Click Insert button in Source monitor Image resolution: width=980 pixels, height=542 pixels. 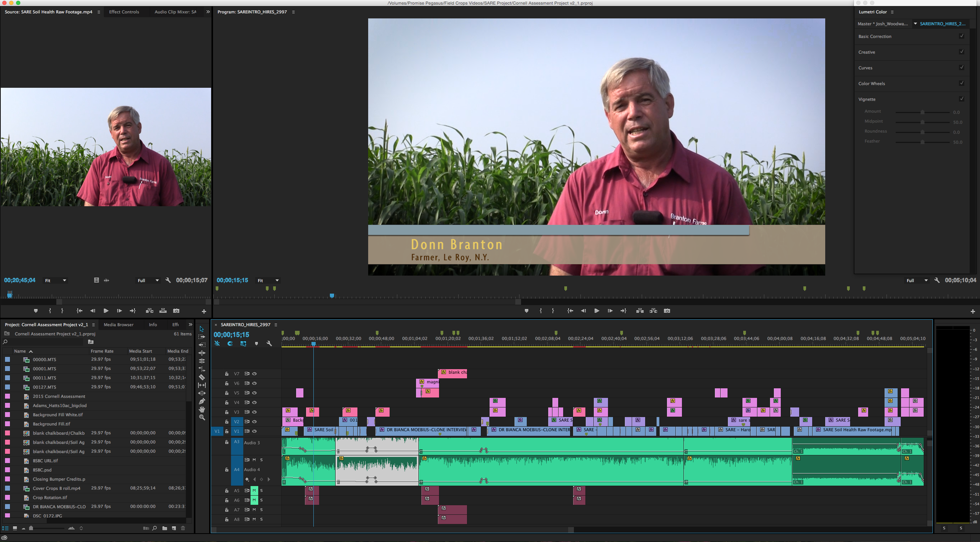(149, 311)
